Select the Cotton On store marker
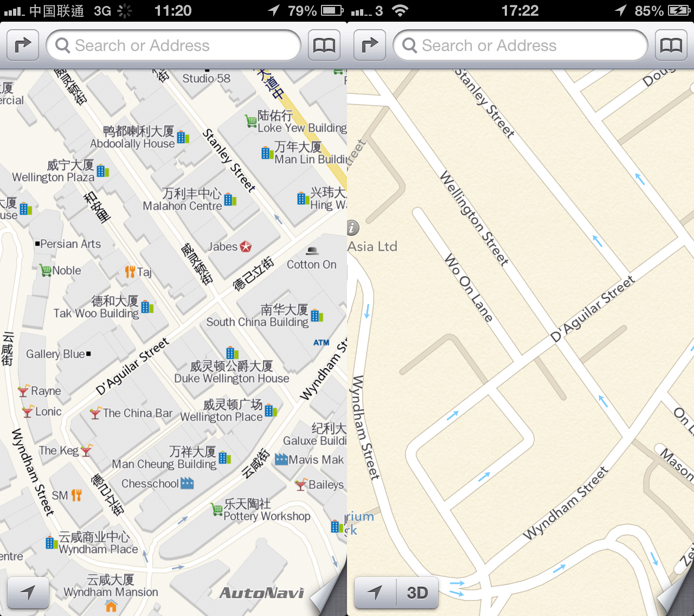 (x=312, y=251)
